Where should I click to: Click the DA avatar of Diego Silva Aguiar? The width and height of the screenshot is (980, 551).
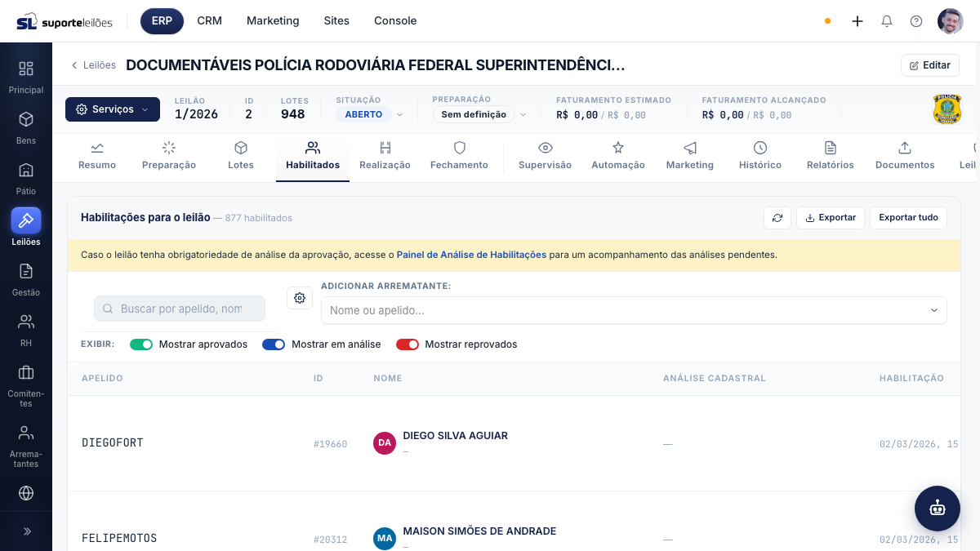point(385,443)
